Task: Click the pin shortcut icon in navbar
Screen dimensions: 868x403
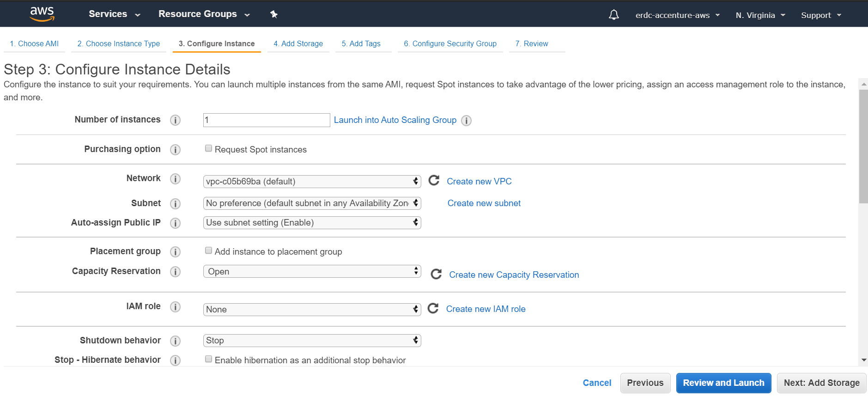Action: pyautogui.click(x=274, y=14)
